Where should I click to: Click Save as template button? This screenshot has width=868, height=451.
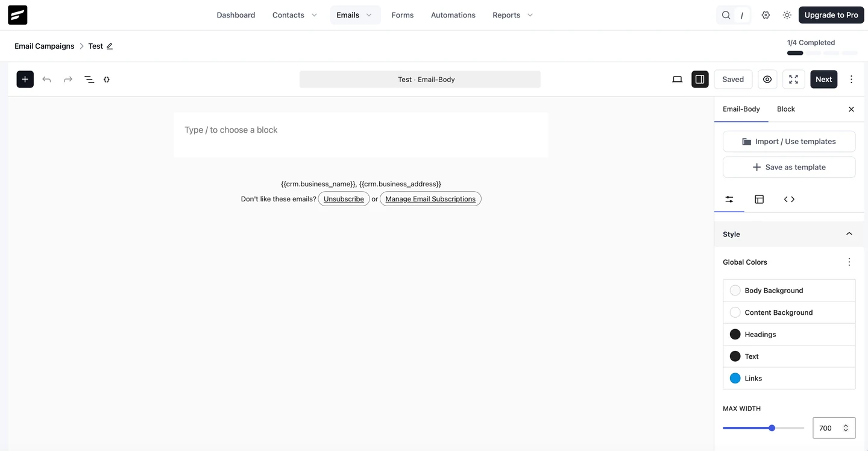pyautogui.click(x=789, y=167)
